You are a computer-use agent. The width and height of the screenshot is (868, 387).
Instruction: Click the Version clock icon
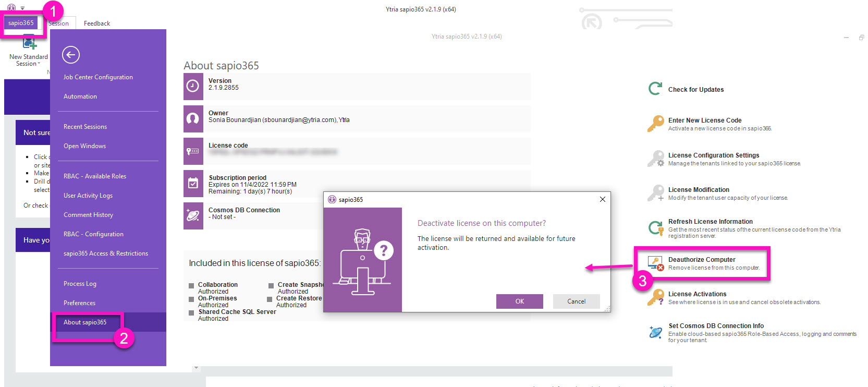click(x=193, y=86)
